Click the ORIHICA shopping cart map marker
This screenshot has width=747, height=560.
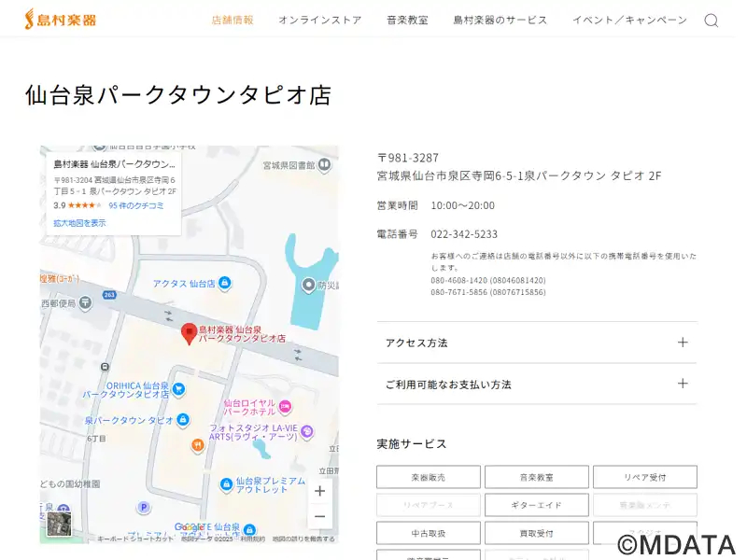tap(178, 388)
